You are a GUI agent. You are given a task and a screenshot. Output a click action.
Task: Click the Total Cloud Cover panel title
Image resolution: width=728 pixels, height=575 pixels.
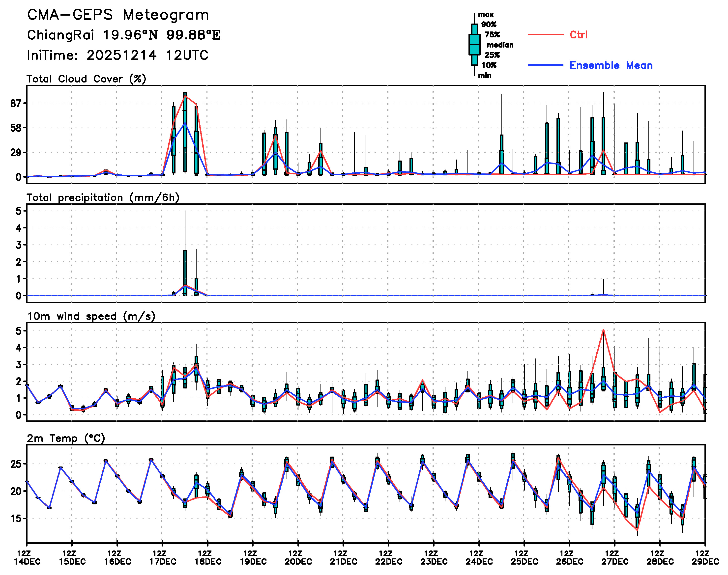(86, 79)
